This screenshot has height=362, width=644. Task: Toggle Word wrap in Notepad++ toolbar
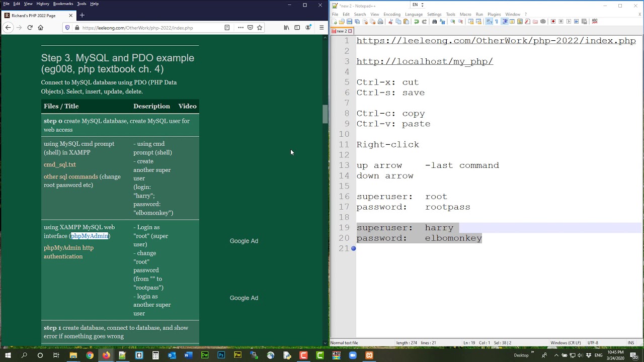(489, 22)
